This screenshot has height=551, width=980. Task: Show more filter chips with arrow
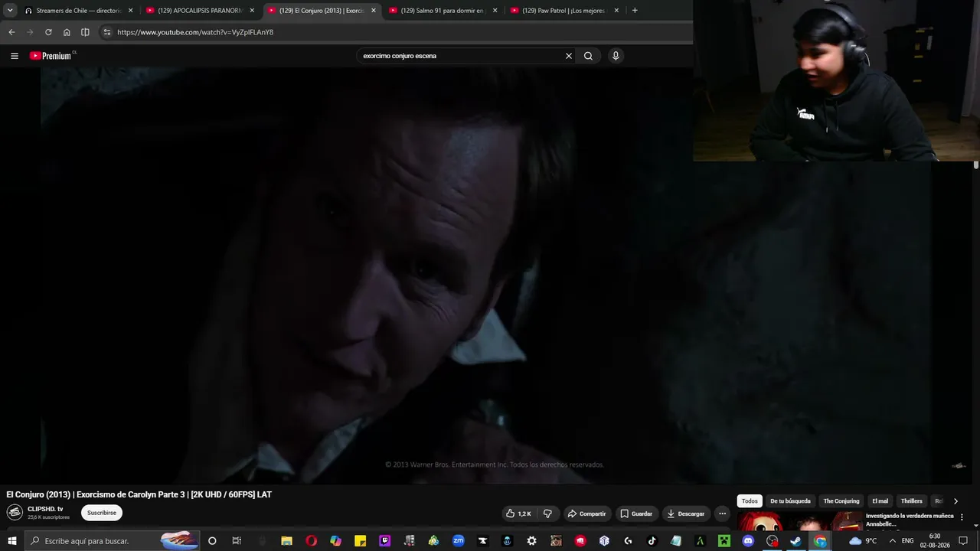click(955, 501)
